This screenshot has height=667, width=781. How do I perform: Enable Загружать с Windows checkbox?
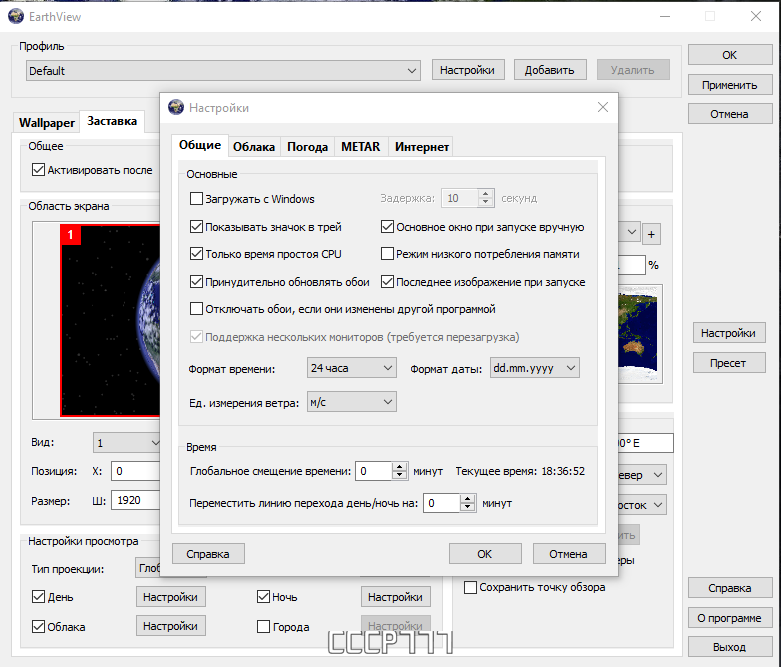tap(197, 199)
